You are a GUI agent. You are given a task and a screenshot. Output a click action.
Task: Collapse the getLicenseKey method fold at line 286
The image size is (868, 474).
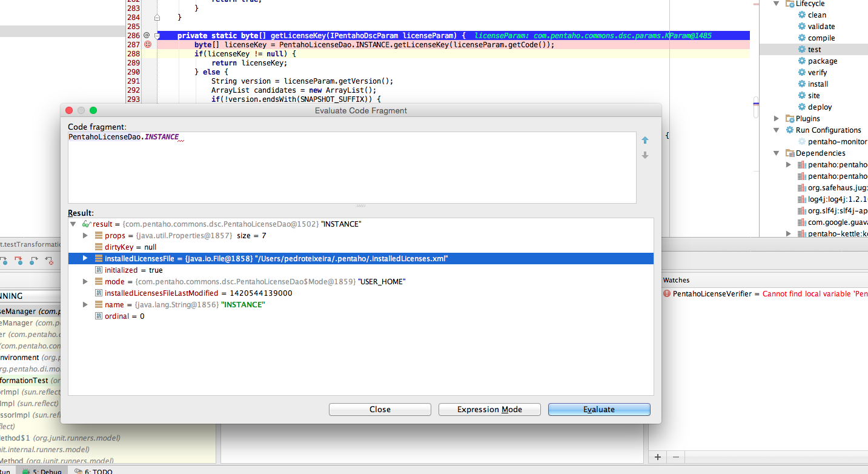(157, 36)
